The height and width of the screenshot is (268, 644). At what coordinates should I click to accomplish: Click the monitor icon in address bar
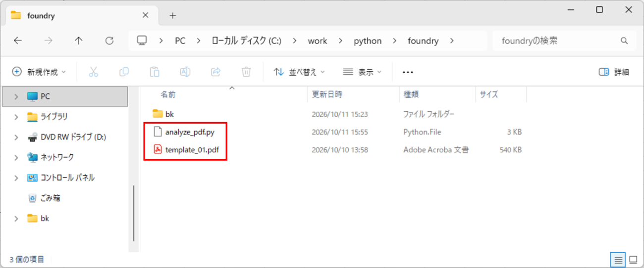click(x=142, y=41)
